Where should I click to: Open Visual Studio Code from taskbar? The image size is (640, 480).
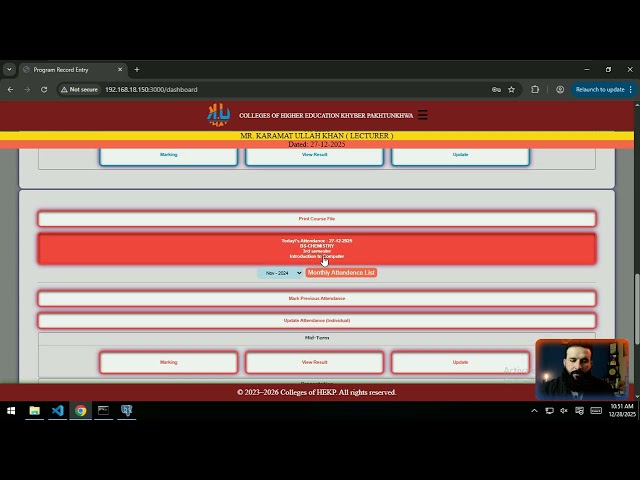[x=58, y=411]
